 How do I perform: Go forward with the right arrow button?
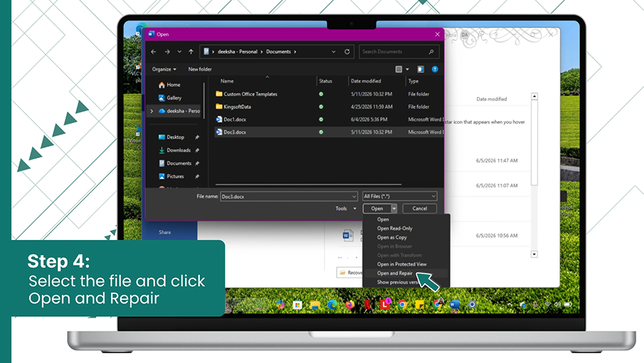[167, 52]
